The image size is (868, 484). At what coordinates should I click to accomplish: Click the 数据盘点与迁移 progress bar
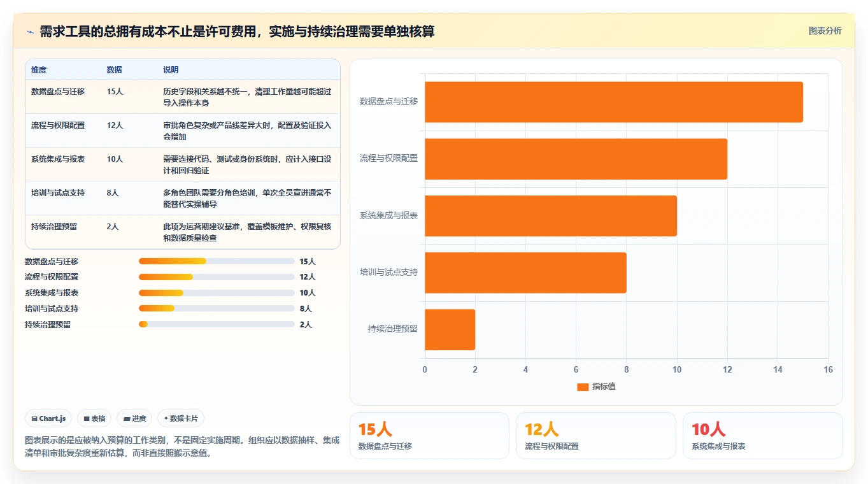click(217, 261)
